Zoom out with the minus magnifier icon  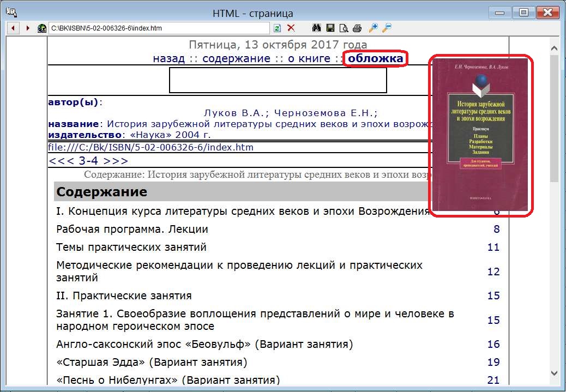(x=387, y=28)
